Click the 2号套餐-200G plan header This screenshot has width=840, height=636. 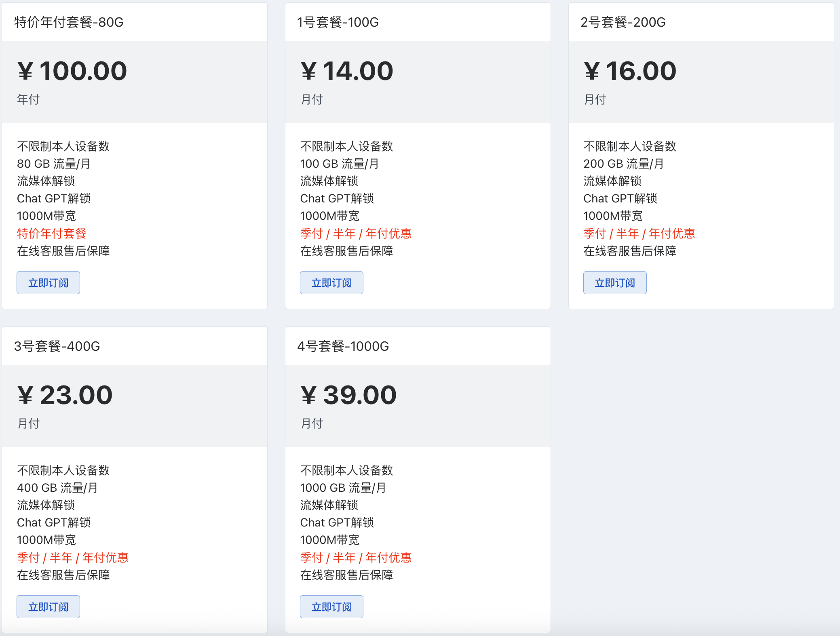click(623, 22)
